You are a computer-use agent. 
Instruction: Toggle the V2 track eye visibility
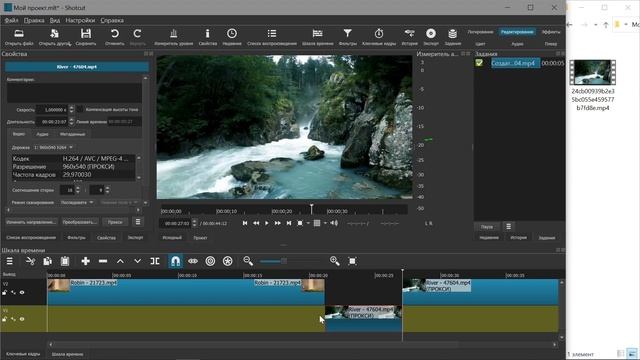pos(22,292)
